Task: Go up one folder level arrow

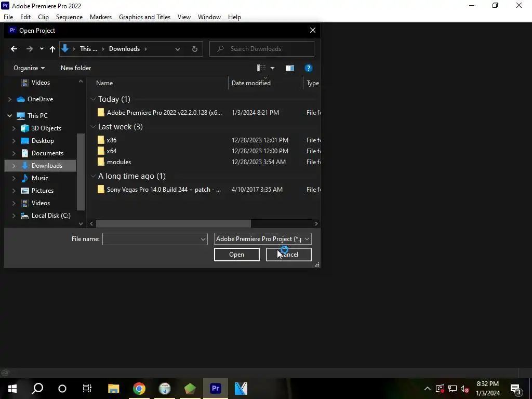Action: pos(52,49)
